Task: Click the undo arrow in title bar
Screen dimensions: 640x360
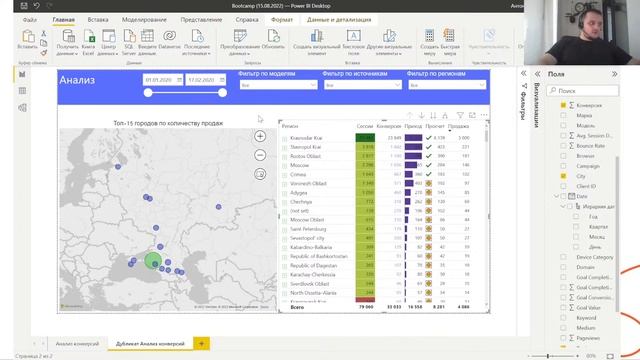Action: [x=36, y=6]
